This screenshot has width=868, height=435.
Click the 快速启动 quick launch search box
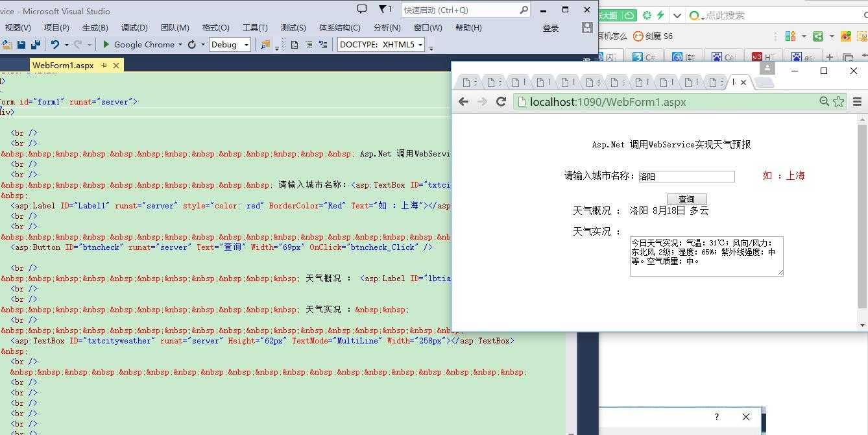(x=465, y=10)
